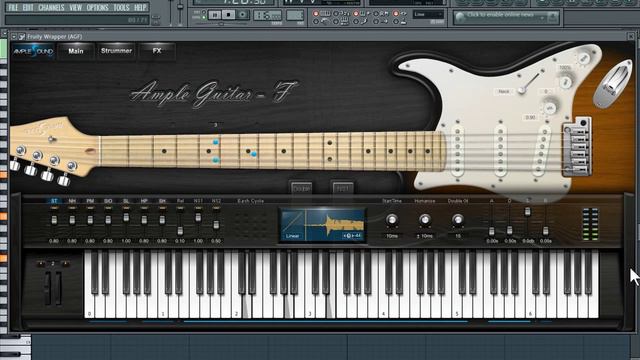
Task: Click the Rel volume fader
Action: click(x=180, y=231)
